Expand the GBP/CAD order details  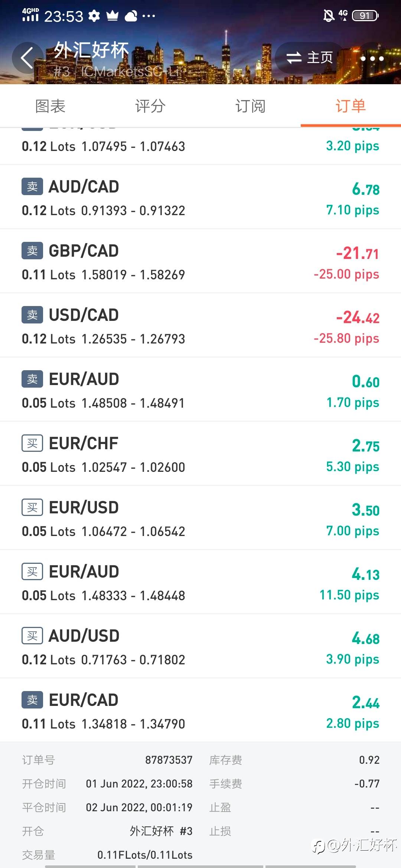[200, 262]
